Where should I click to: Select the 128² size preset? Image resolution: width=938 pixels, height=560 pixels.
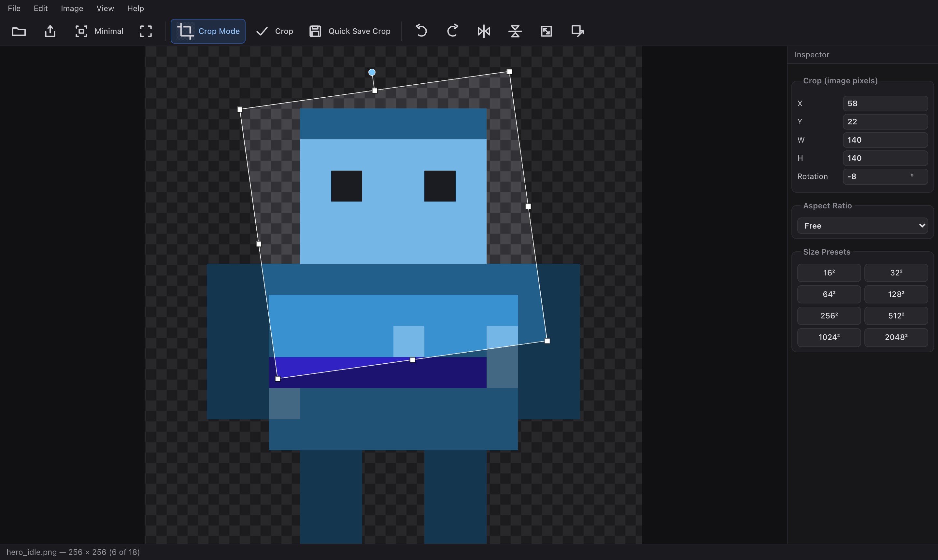click(896, 294)
